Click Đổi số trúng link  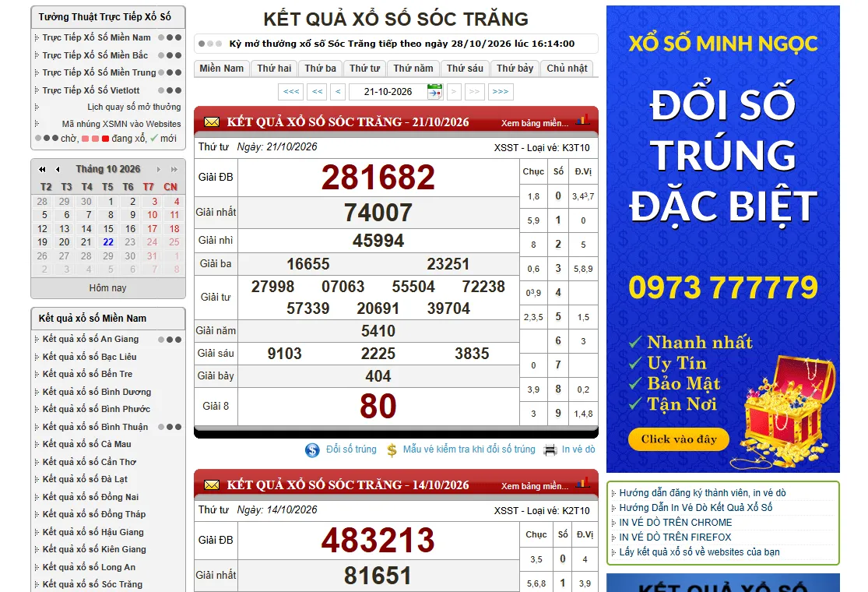351,449
